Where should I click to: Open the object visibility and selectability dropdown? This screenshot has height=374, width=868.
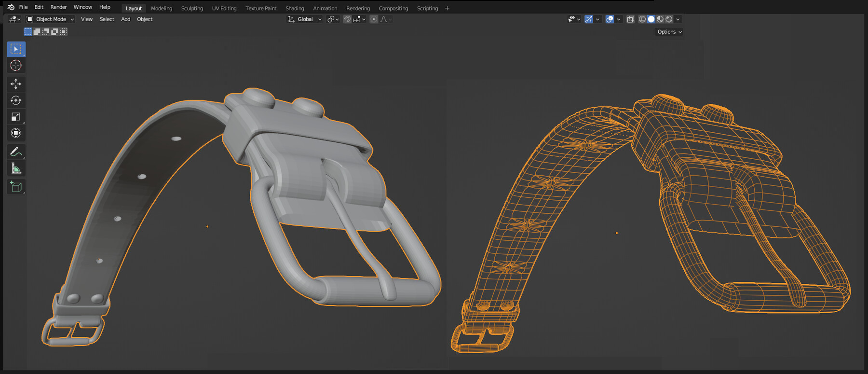click(574, 19)
